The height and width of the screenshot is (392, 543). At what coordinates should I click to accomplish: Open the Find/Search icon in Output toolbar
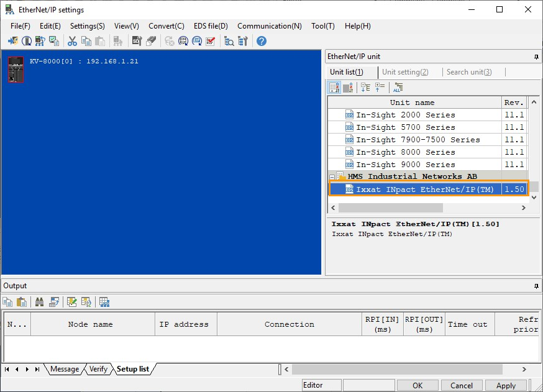[x=40, y=302]
